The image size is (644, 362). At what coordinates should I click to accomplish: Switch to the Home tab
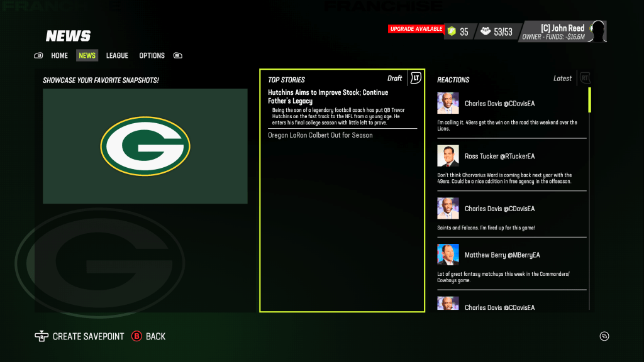pyautogui.click(x=59, y=55)
